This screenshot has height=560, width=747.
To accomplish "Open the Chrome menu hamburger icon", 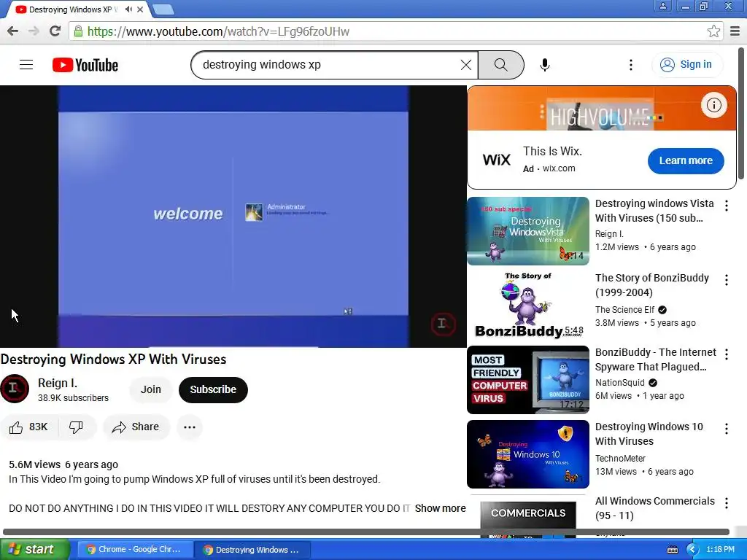I will (735, 31).
